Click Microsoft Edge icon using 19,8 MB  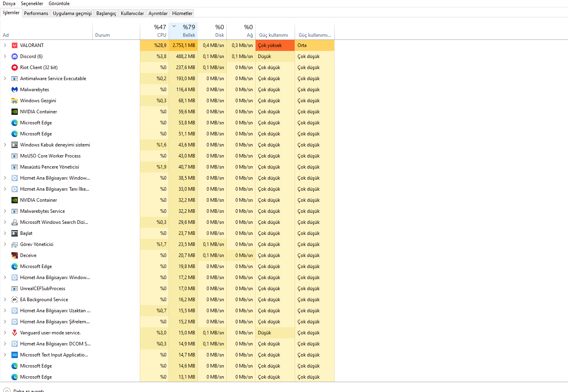click(15, 266)
